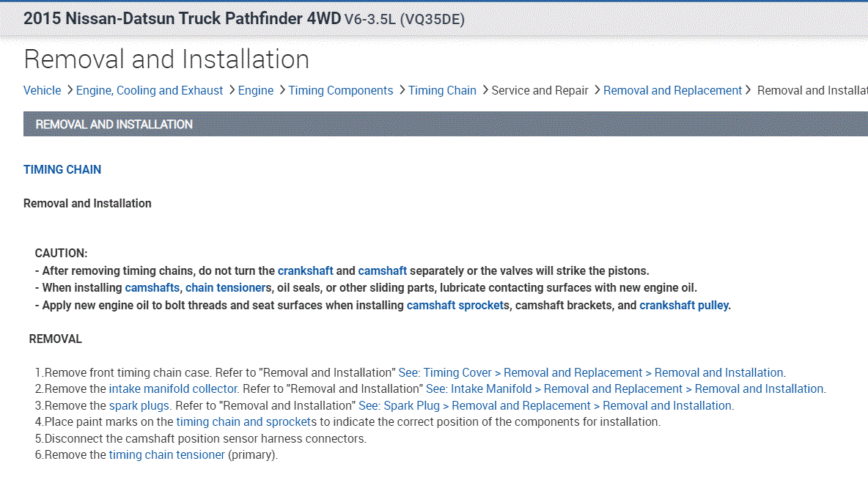Viewport: 868px width, 494px height.
Task: Click the intake manifold collector link
Action: click(173, 389)
